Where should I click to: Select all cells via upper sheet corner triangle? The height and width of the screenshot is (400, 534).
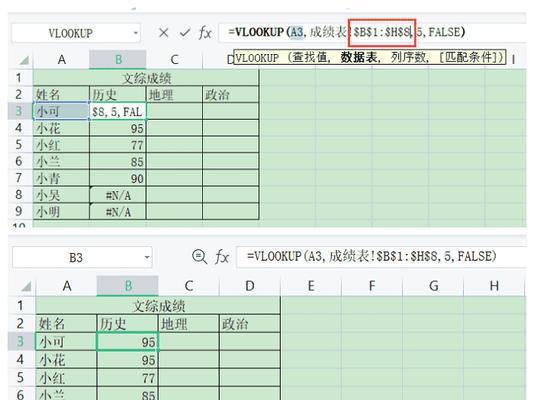click(x=24, y=61)
